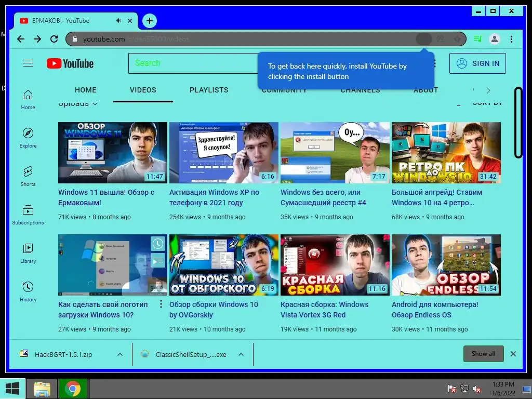Click the РЕТРО ПК thumbnail

point(446,153)
